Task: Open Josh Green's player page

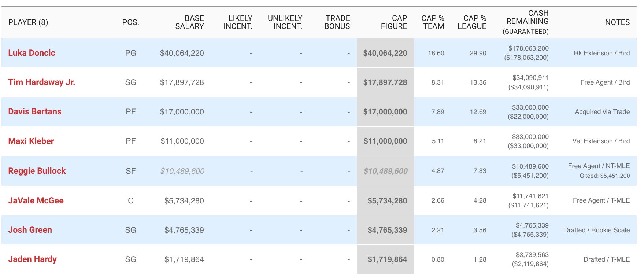Action: coord(30,230)
